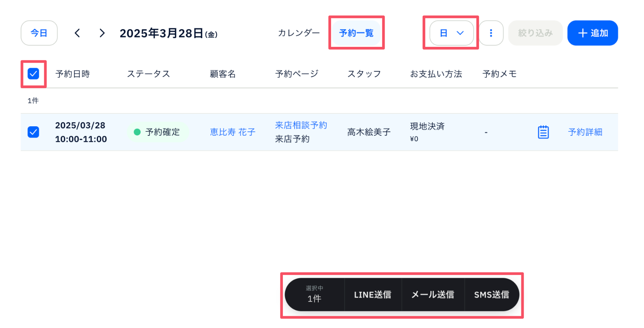Jump to 今日 button
This screenshot has height=328, width=644.
[39, 33]
